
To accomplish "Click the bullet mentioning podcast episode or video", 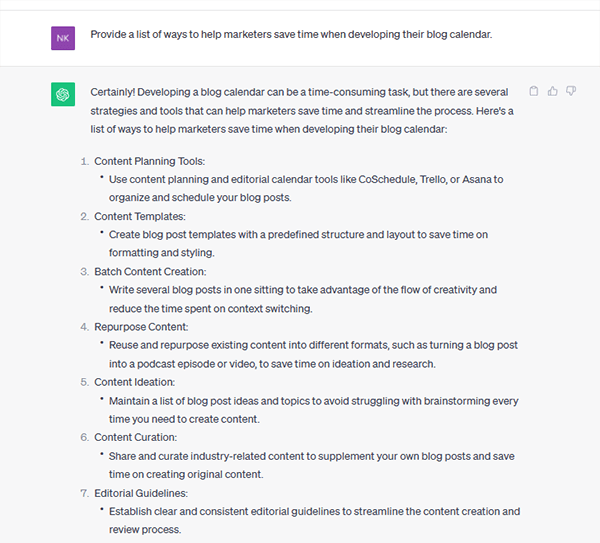I will [x=300, y=354].
